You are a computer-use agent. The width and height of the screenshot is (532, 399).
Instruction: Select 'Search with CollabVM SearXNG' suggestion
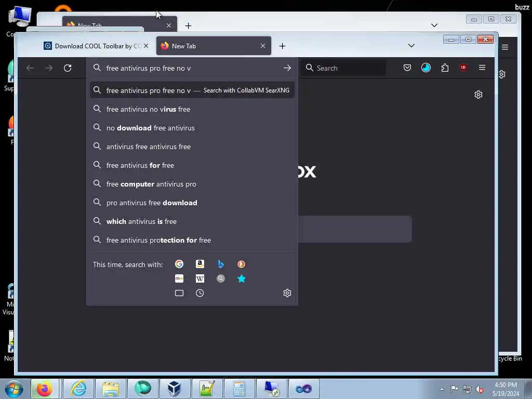(x=192, y=90)
